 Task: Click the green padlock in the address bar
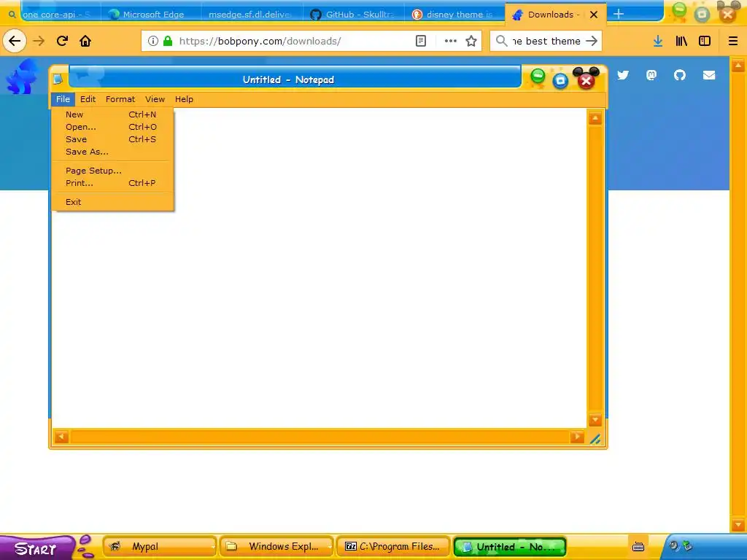(168, 41)
